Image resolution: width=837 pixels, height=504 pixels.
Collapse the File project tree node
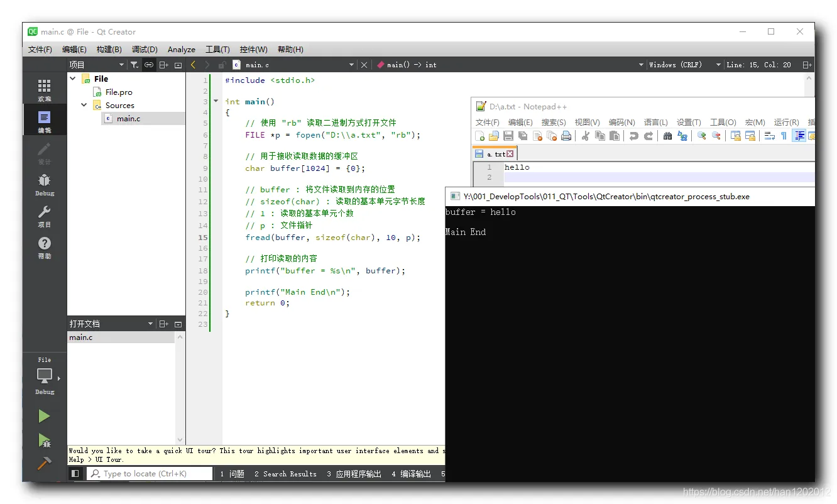[x=73, y=79]
